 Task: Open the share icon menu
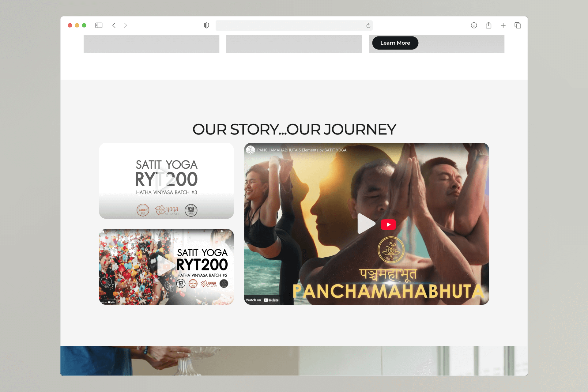tap(488, 25)
